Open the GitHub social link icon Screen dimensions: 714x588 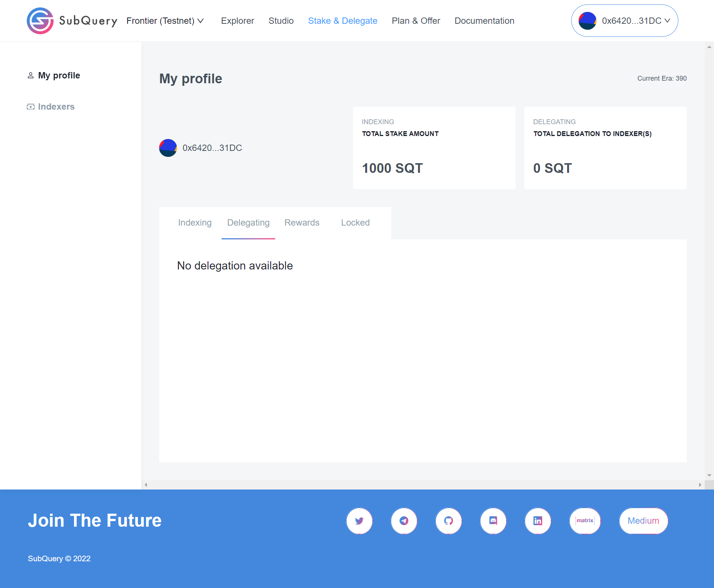pyautogui.click(x=448, y=521)
